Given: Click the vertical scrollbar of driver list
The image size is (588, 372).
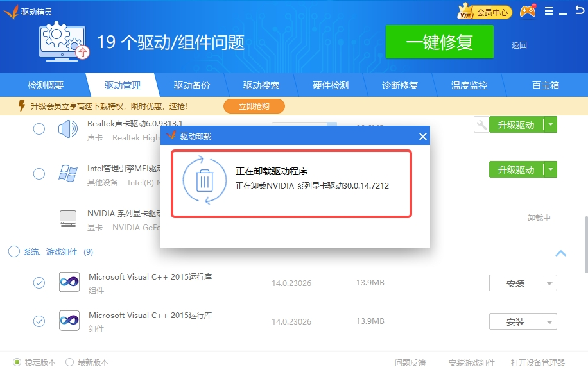Looking at the screenshot, I should pos(585,244).
